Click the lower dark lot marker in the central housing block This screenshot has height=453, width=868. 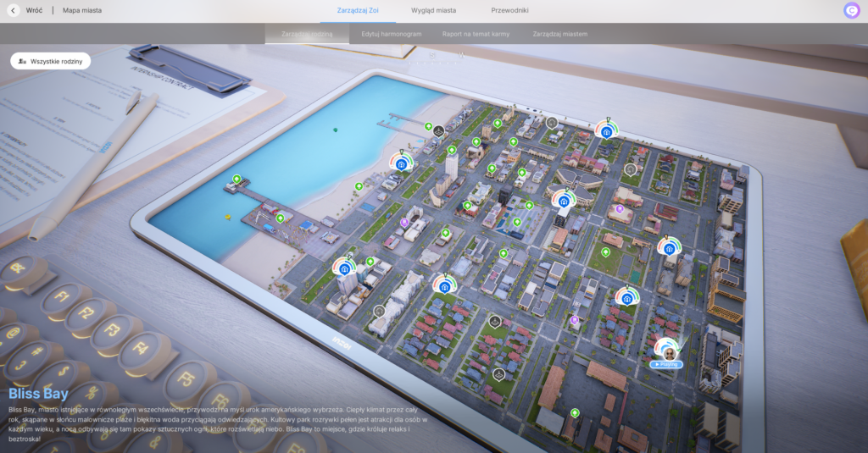click(498, 375)
